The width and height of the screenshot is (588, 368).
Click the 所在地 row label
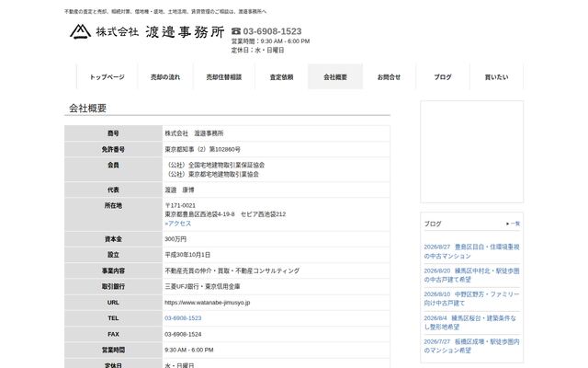coord(113,205)
